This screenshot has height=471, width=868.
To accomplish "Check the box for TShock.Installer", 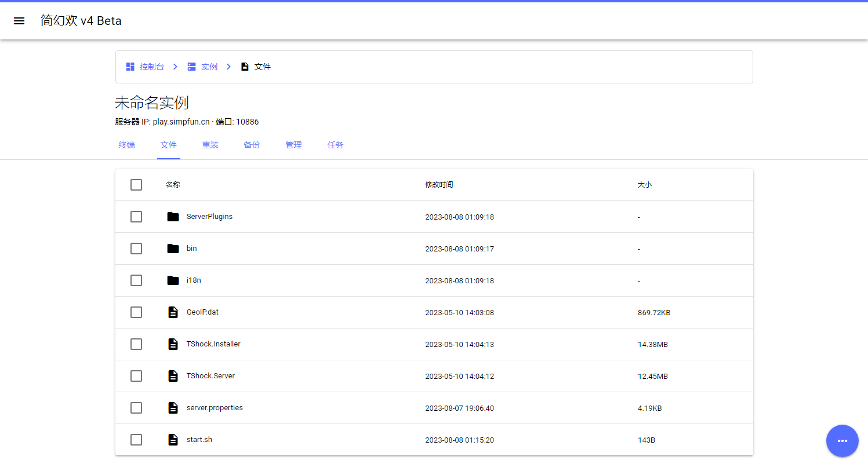I will (x=136, y=344).
